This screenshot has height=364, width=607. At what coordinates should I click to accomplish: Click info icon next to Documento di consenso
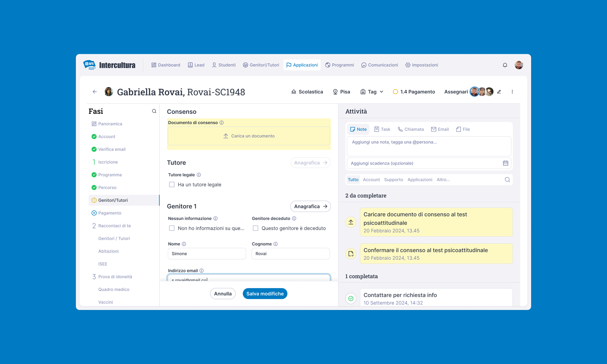222,123
